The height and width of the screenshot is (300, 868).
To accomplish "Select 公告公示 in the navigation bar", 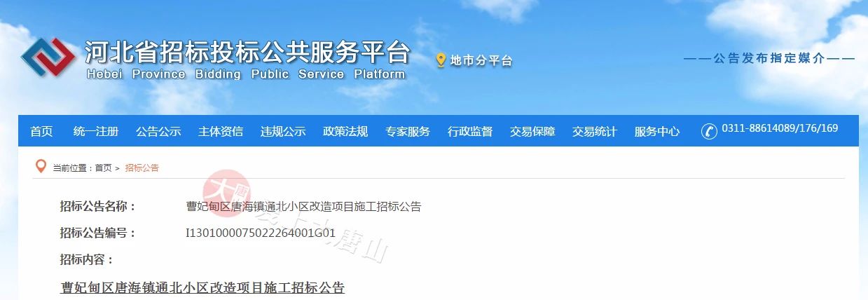I will [x=158, y=131].
